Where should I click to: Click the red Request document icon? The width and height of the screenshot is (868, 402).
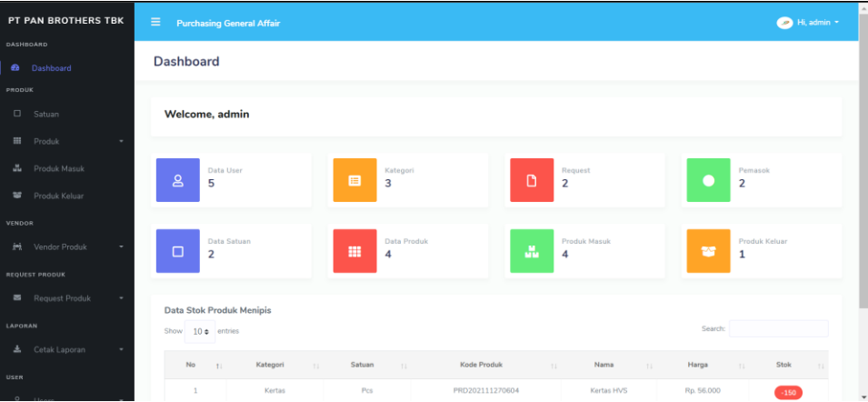[532, 180]
